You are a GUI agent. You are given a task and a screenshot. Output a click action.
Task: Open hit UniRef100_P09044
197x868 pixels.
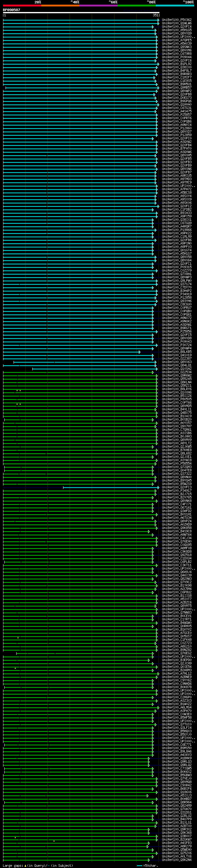177,57
